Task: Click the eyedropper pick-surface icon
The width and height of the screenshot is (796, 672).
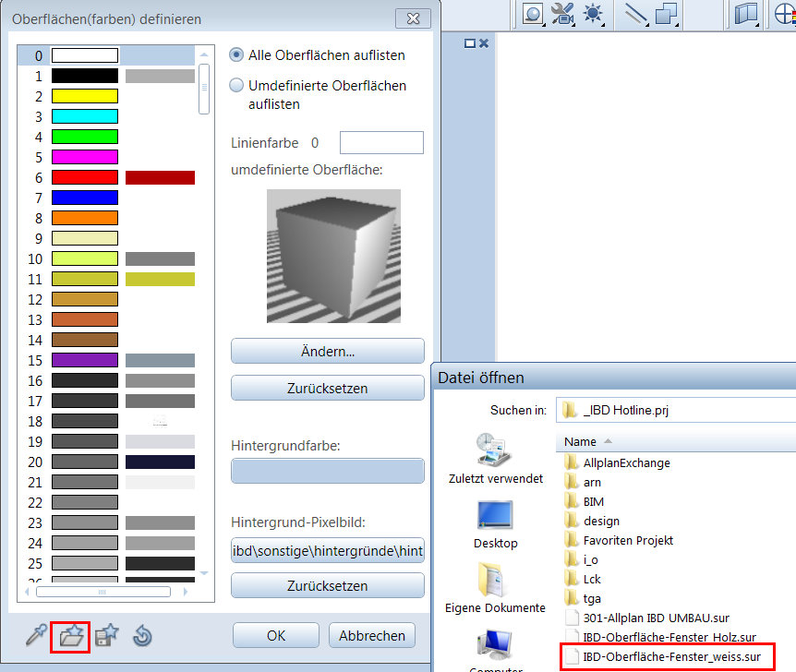Action: point(35,635)
